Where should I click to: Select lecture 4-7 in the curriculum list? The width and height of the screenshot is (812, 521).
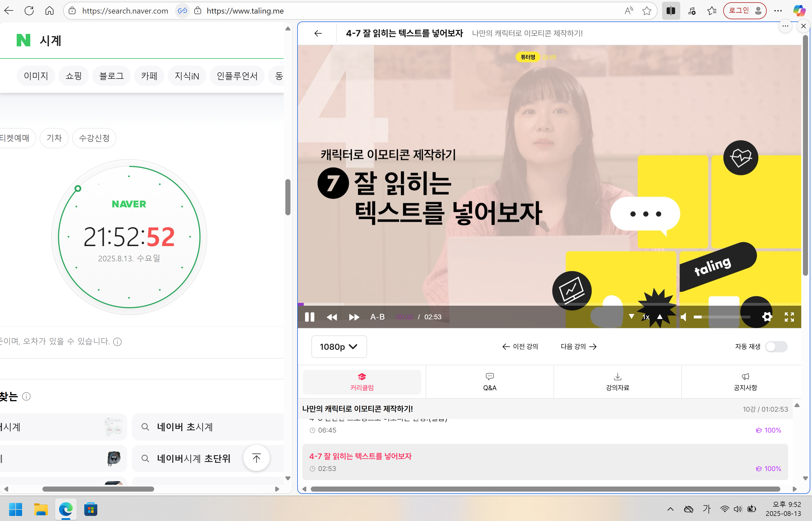coord(360,456)
